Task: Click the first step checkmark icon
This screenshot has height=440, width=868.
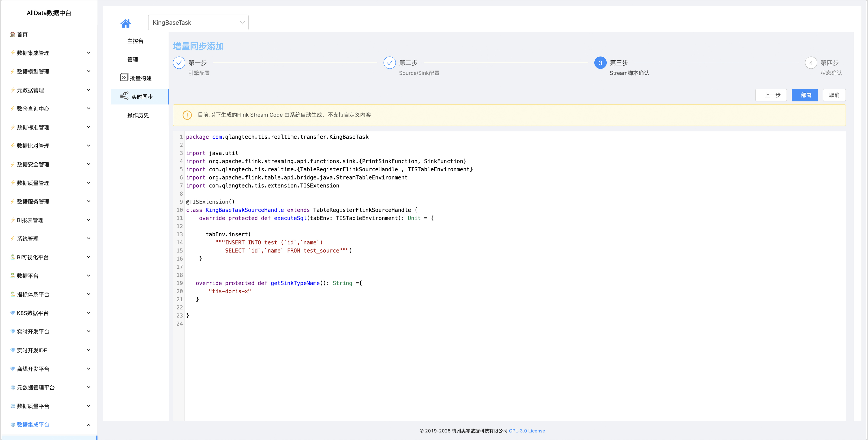Action: 179,63
